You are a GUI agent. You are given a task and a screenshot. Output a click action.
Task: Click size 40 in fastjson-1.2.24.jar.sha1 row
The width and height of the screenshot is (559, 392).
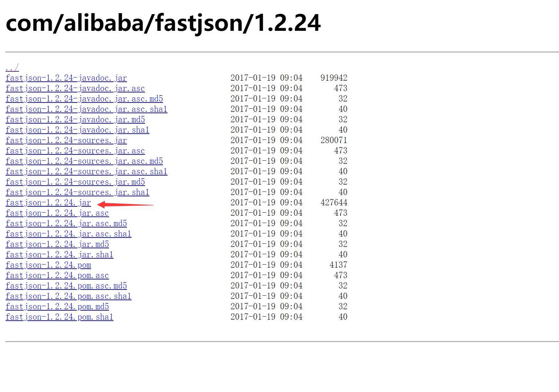[343, 255]
